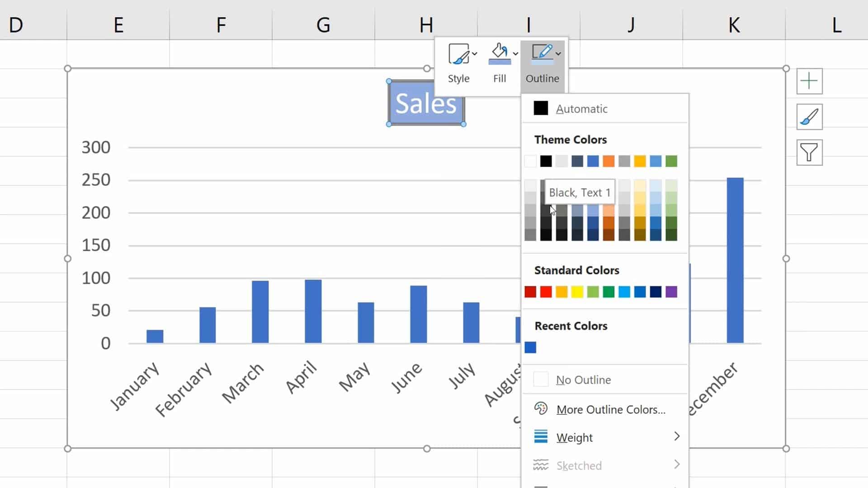This screenshot has height=488, width=868.
Task: Select the April bar in chart
Action: [313, 311]
